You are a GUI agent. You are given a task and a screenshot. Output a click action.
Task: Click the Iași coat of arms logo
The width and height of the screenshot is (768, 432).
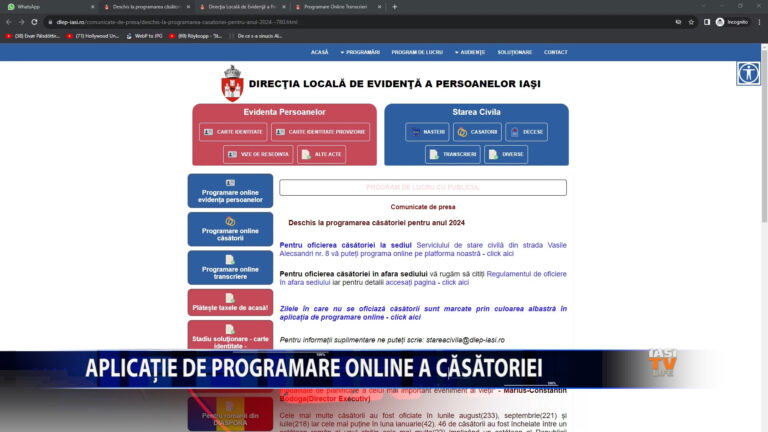[x=232, y=83]
